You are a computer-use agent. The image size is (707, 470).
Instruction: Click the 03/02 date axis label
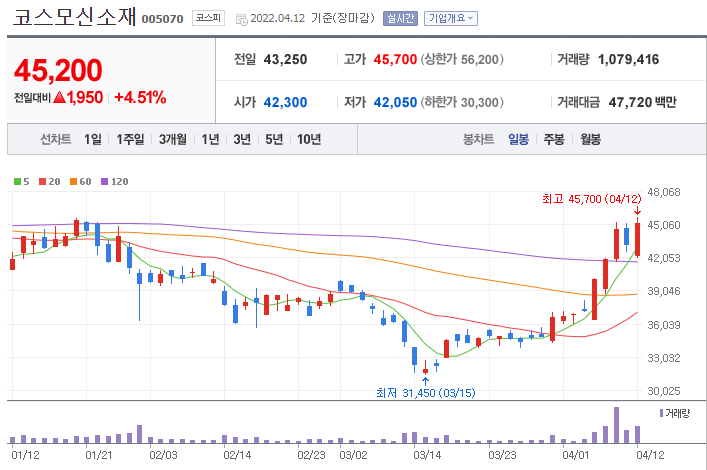[353, 455]
